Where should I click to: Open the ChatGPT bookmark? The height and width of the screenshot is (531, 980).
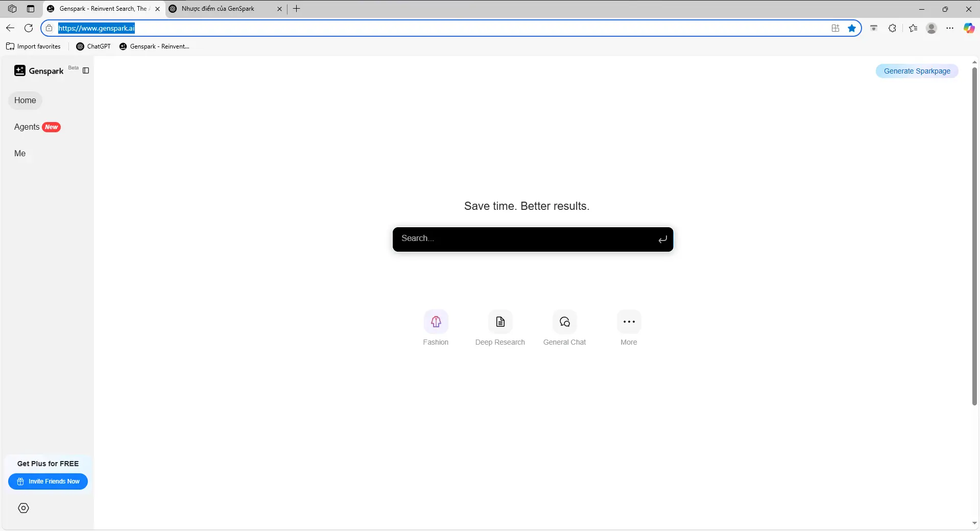93,46
